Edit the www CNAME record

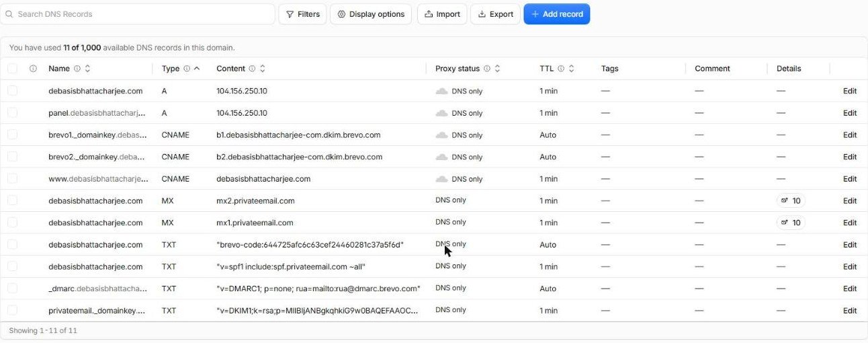point(850,179)
